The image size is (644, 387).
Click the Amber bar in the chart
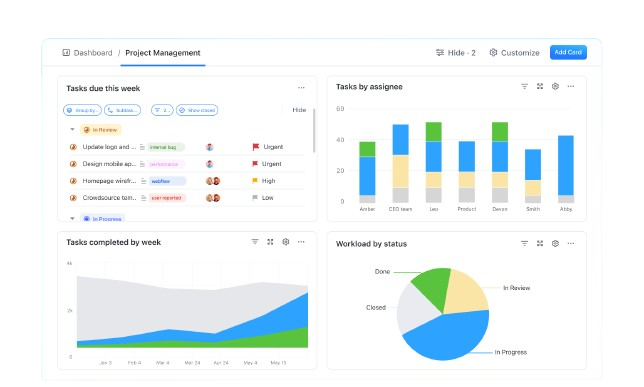coord(367,172)
